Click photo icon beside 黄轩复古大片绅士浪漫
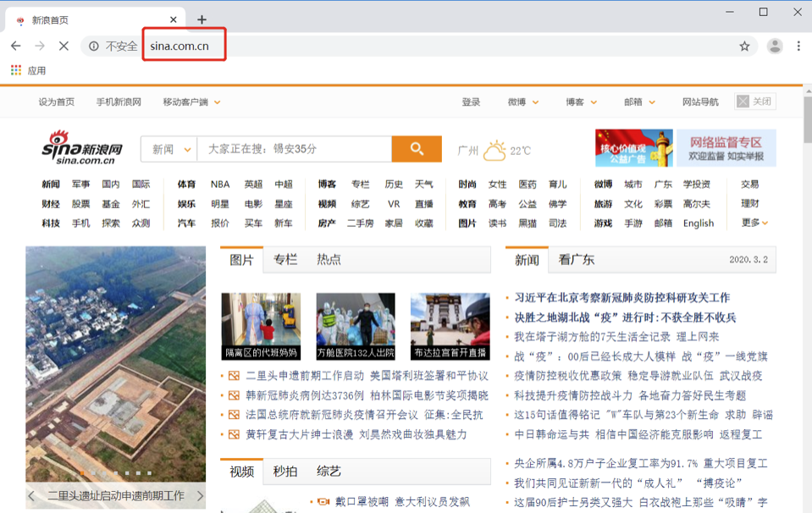This screenshot has width=812, height=513. point(234,434)
